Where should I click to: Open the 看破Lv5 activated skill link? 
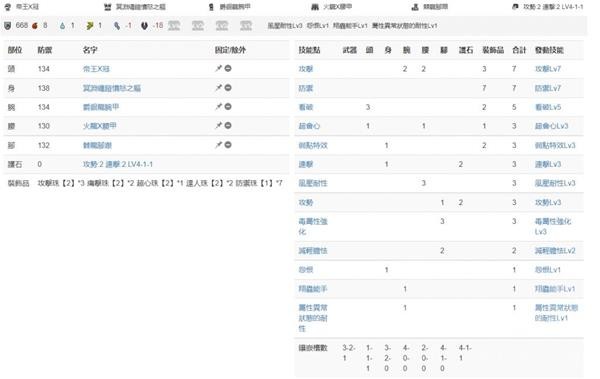[x=548, y=107]
